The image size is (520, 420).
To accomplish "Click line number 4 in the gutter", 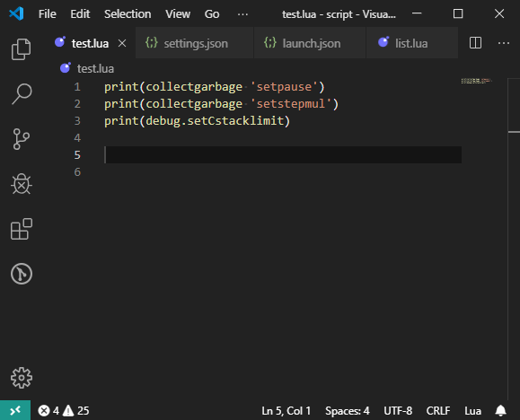I will tap(77, 138).
